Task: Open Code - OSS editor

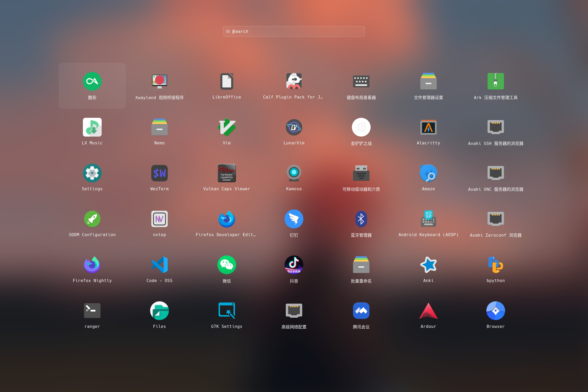Action: [x=159, y=265]
